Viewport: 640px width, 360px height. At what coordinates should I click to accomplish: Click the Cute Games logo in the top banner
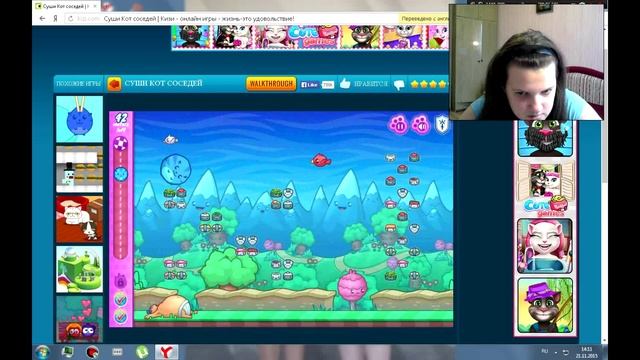[314, 37]
